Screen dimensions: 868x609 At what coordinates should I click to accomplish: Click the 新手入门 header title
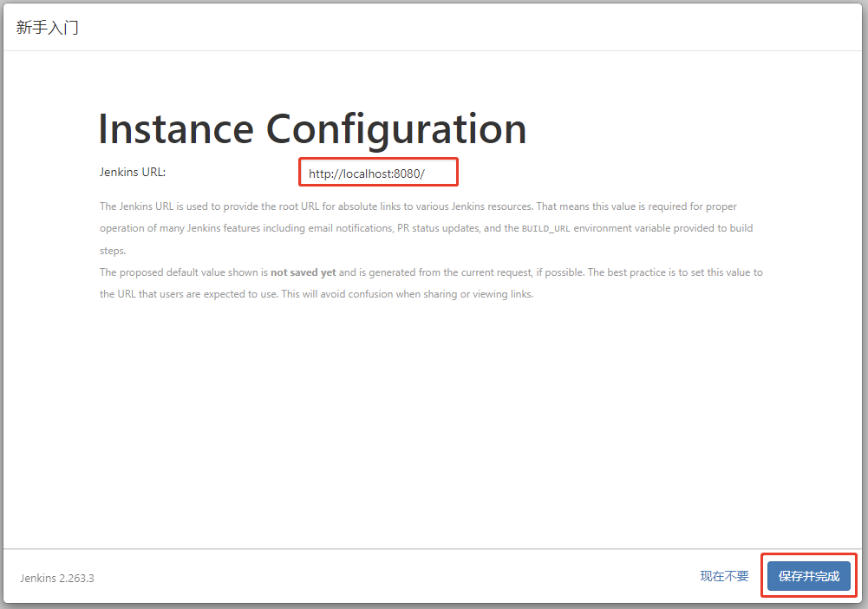[48, 27]
